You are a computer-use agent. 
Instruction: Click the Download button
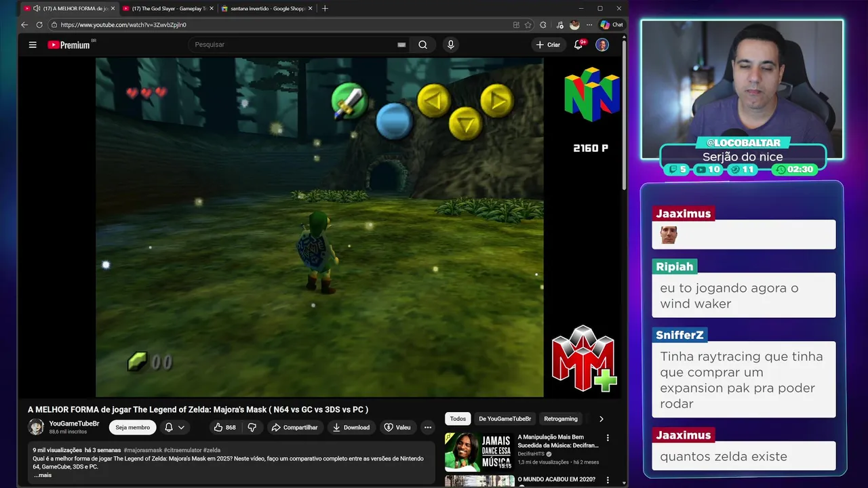tap(351, 428)
